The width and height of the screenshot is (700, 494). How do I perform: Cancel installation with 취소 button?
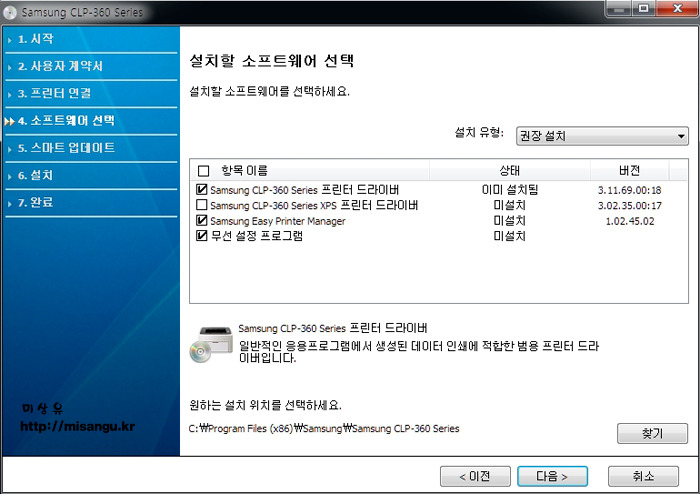pyautogui.click(x=643, y=477)
